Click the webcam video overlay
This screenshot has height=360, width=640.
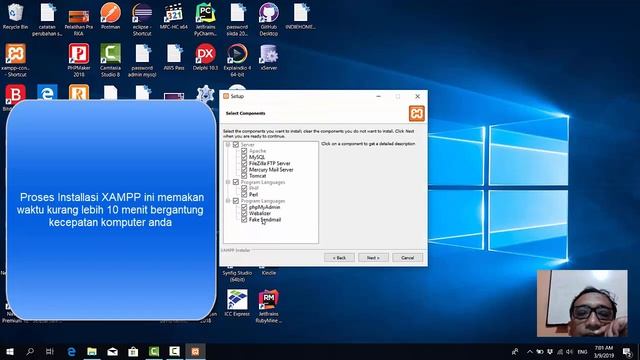click(x=582, y=303)
